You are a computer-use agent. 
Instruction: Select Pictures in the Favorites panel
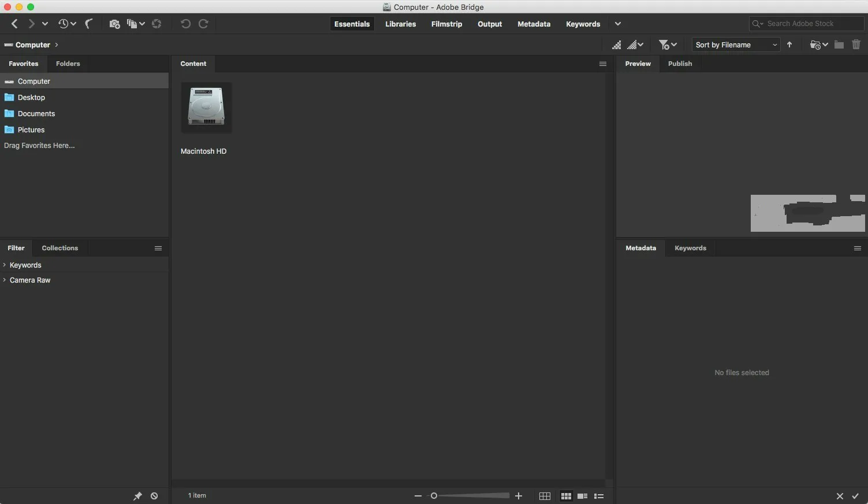pyautogui.click(x=31, y=129)
